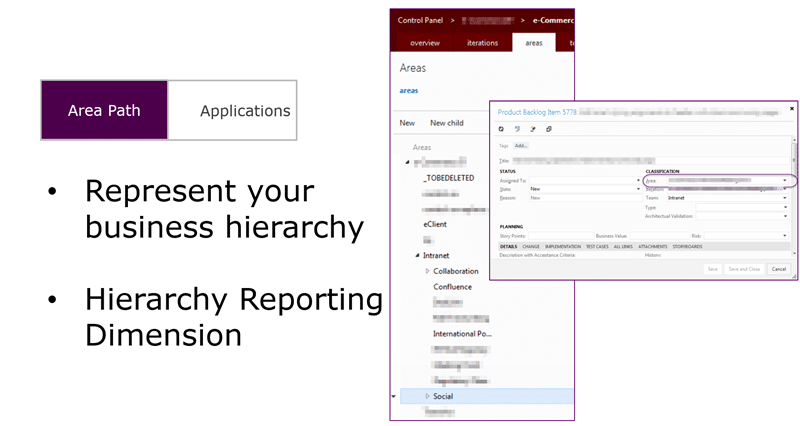Click the Add tags button
Viewport: 800px width, 426px height.
520,146
